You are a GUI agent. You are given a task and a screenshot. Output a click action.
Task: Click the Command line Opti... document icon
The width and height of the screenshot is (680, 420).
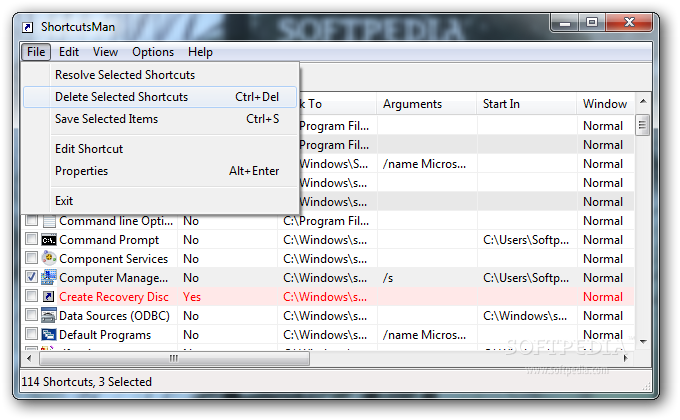(x=49, y=221)
